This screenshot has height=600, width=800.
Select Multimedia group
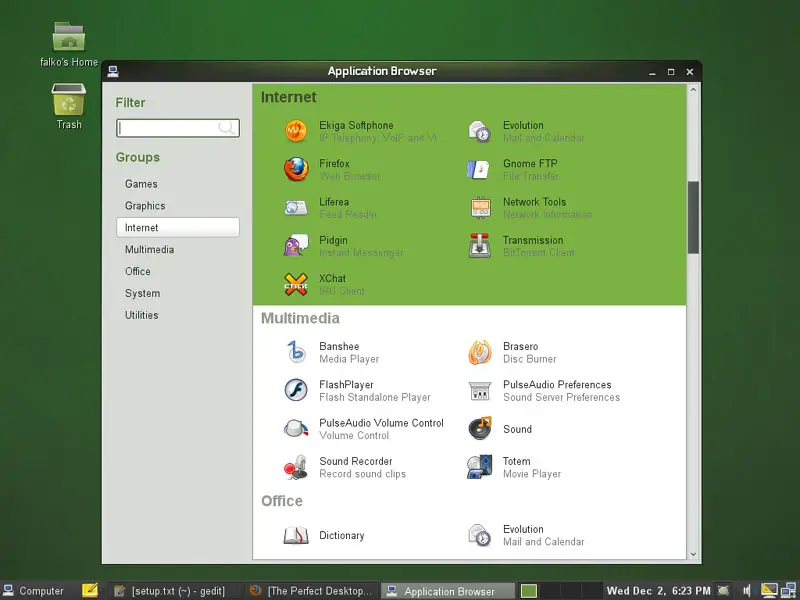click(x=178, y=249)
